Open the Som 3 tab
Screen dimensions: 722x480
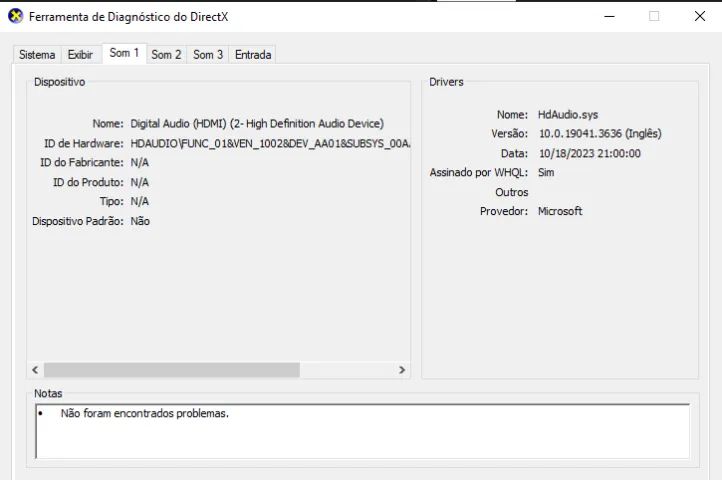[208, 54]
